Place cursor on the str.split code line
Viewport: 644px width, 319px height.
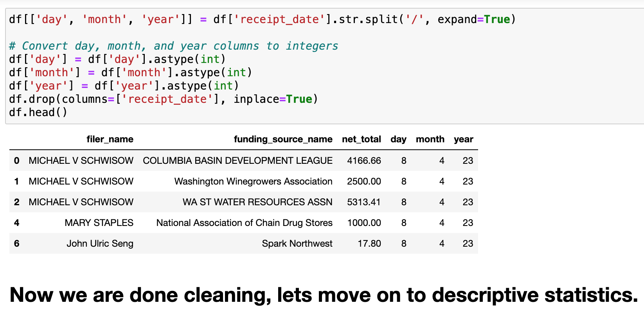tap(262, 20)
